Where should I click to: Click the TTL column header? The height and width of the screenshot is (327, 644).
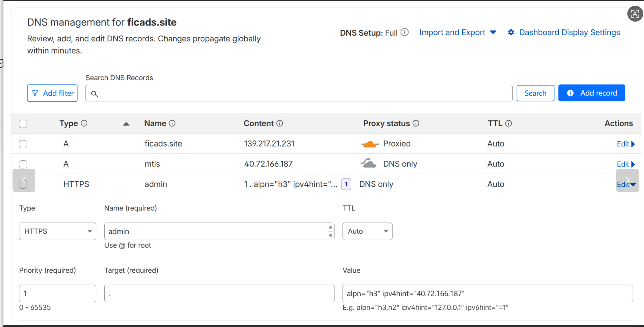point(495,123)
